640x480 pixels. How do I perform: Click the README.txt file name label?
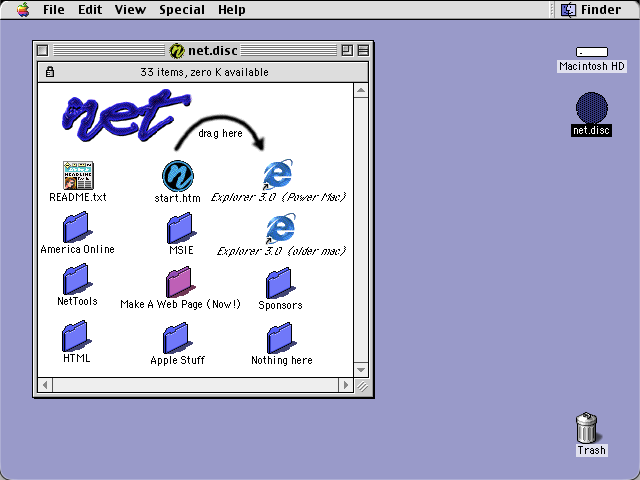click(78, 197)
